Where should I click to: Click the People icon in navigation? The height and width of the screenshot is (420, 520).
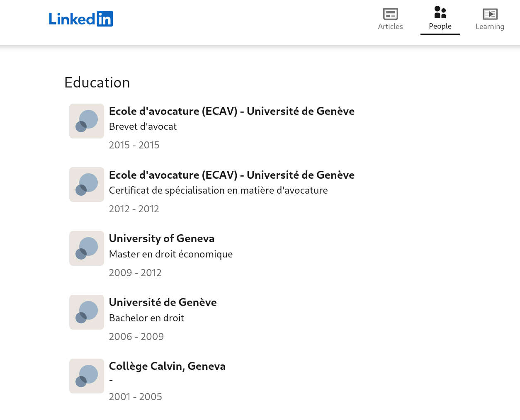[440, 12]
